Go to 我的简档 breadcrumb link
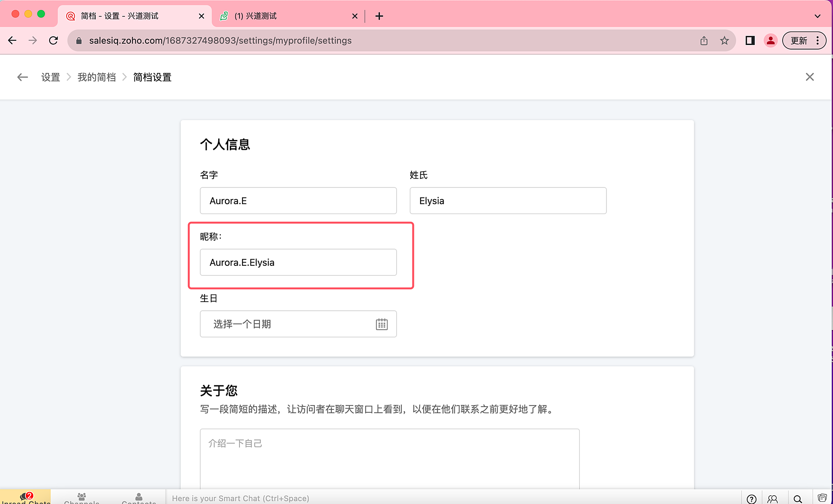Image resolution: width=833 pixels, height=504 pixels. point(97,77)
